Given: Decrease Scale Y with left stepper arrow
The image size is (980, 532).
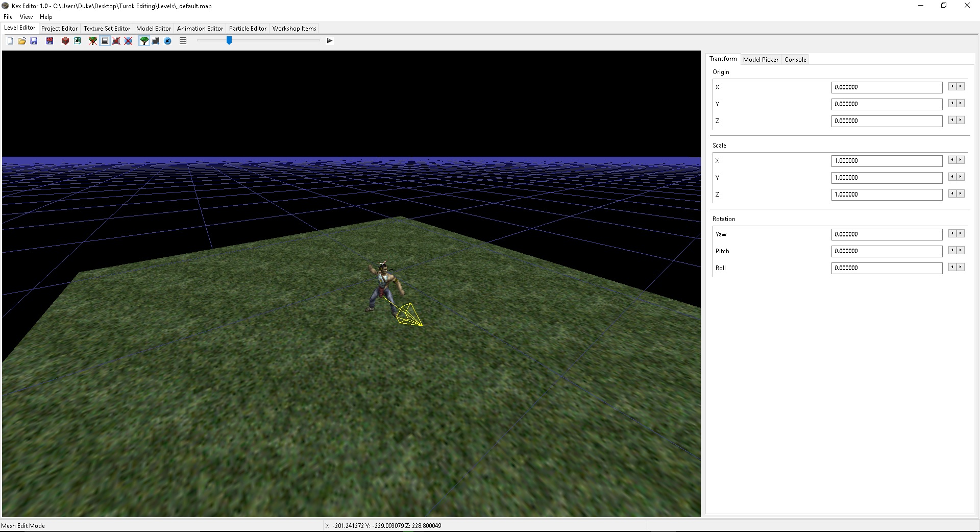Looking at the screenshot, I should 952,177.
